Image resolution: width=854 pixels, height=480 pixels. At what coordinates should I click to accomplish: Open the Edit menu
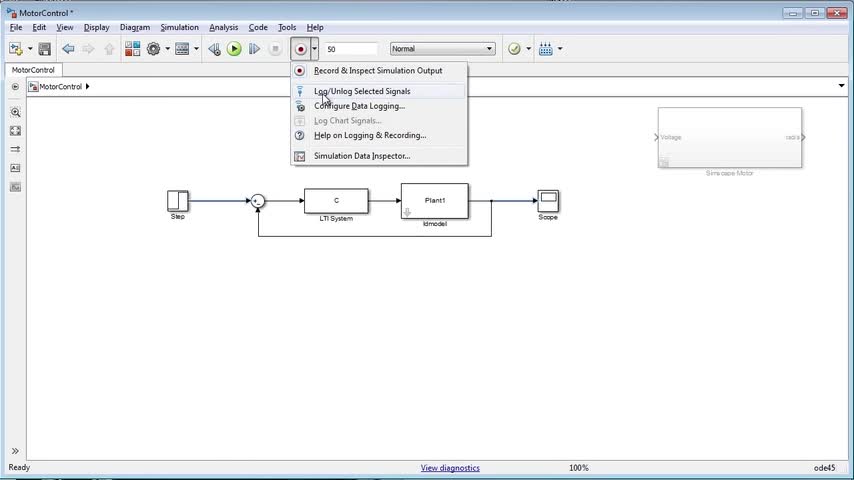point(39,27)
